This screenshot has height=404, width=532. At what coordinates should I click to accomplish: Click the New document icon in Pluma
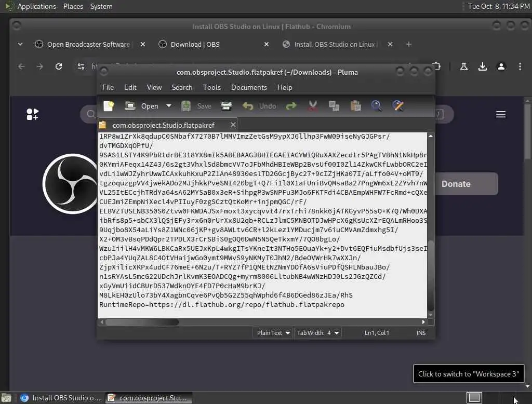coord(109,106)
